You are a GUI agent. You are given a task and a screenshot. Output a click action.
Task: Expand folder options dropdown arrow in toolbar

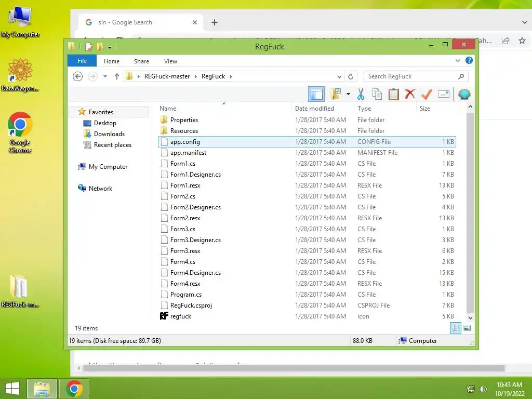point(348,94)
